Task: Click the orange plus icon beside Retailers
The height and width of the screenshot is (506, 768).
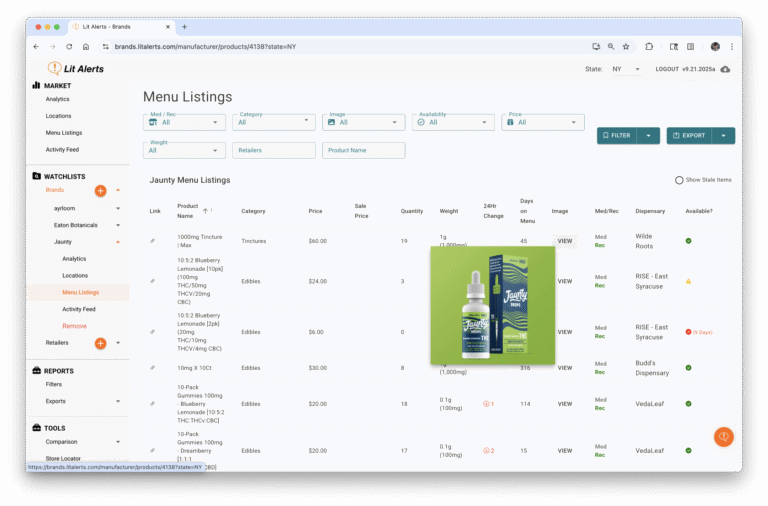Action: [100, 343]
